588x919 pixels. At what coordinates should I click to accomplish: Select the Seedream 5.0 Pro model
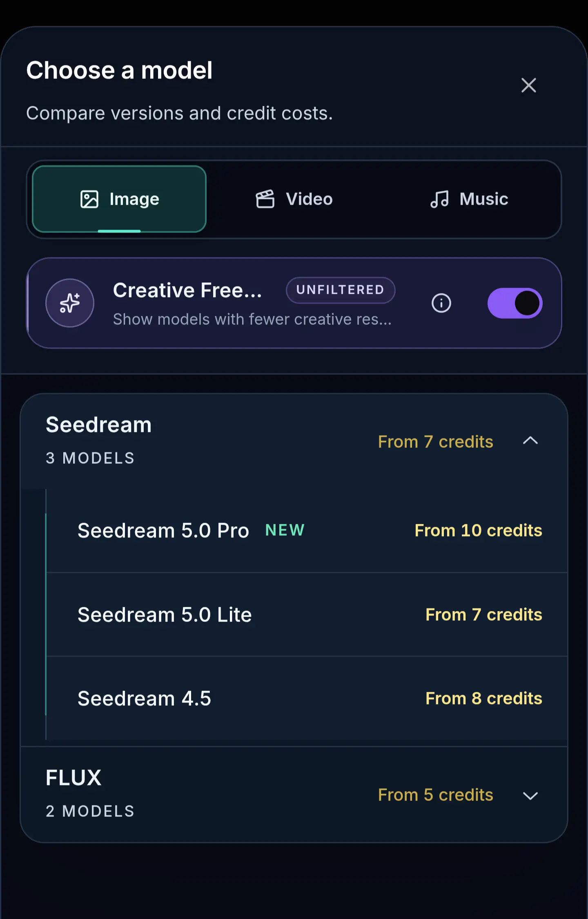click(307, 530)
